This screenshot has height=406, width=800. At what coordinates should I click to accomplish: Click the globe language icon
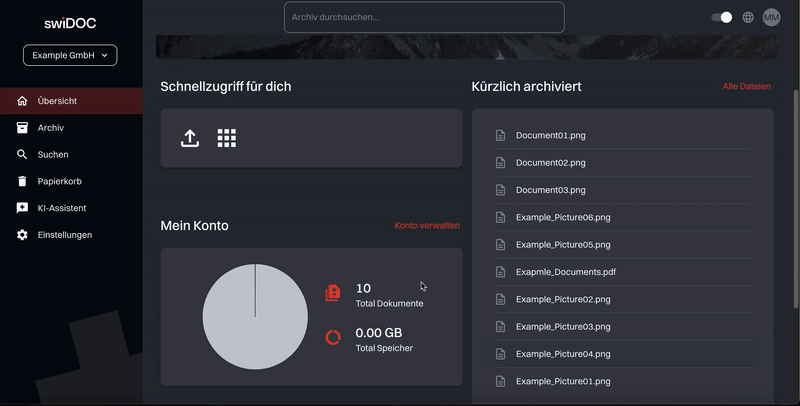[748, 17]
